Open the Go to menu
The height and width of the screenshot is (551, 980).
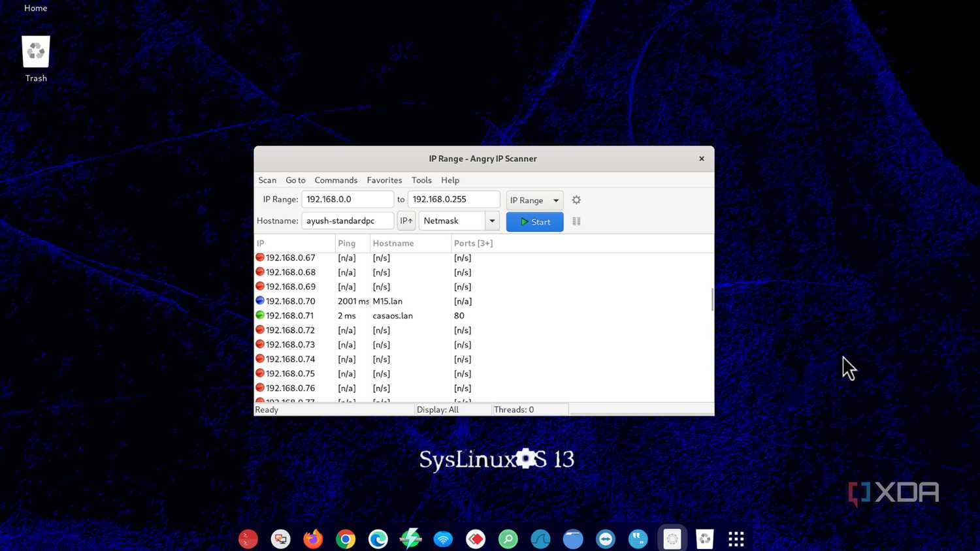(x=295, y=180)
